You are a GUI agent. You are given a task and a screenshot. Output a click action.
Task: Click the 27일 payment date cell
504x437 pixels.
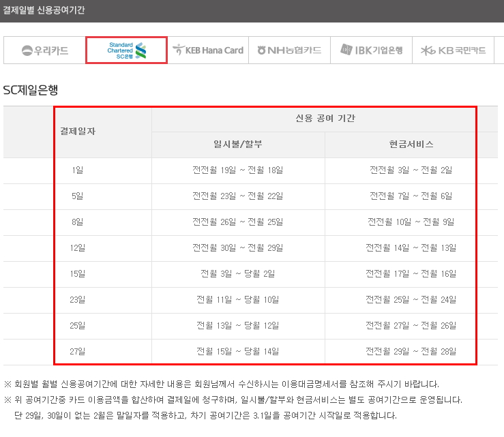pos(78,352)
